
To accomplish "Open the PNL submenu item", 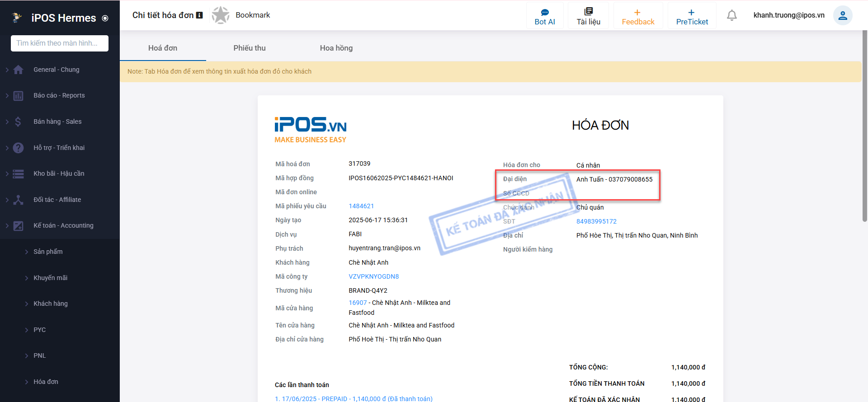I will (x=40, y=355).
